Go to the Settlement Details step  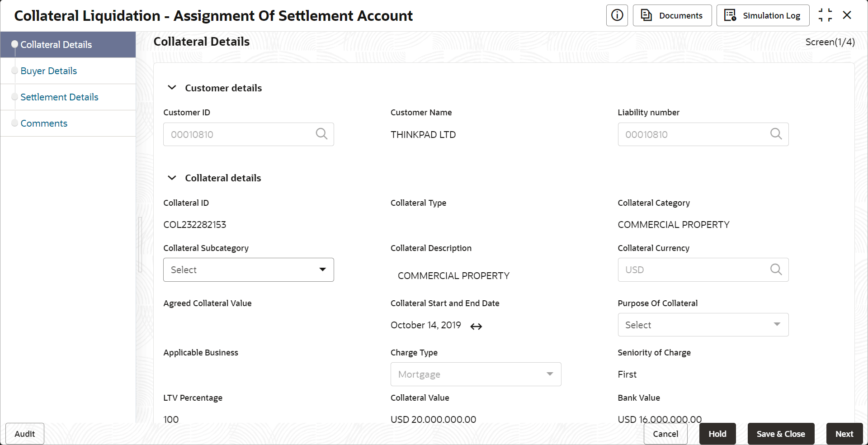pyautogui.click(x=59, y=97)
